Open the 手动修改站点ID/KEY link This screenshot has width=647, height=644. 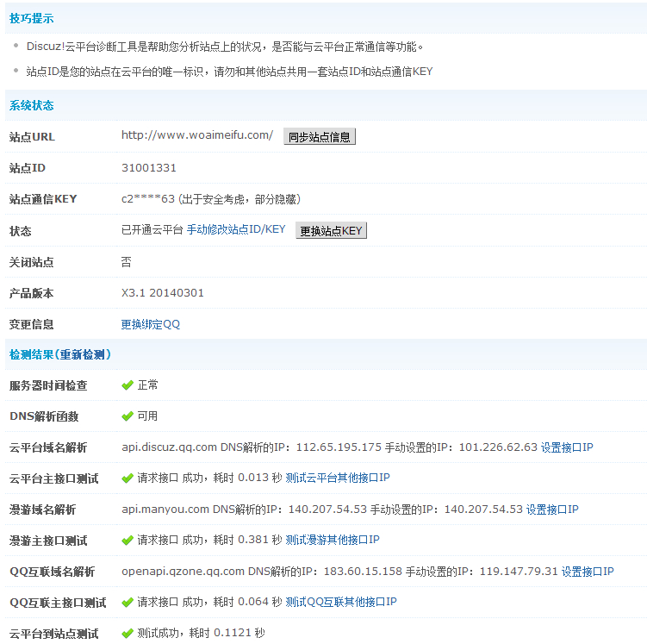[236, 229]
